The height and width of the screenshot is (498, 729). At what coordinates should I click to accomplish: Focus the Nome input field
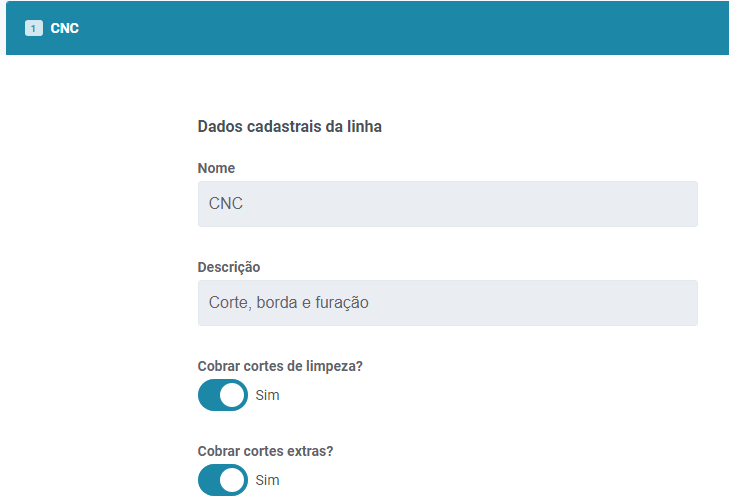(x=447, y=204)
